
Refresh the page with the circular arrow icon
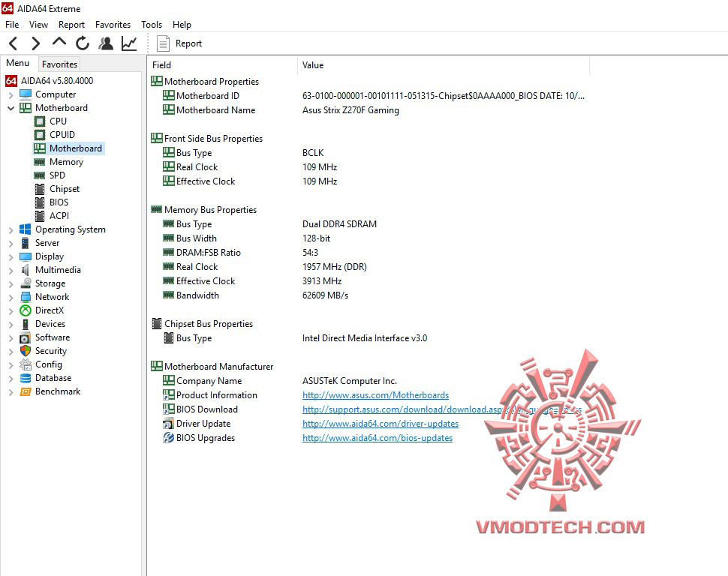pyautogui.click(x=83, y=43)
